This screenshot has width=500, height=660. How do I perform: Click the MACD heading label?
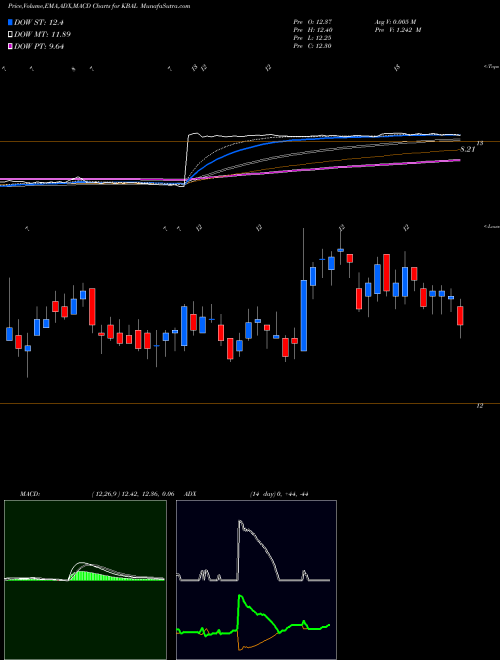point(30,494)
